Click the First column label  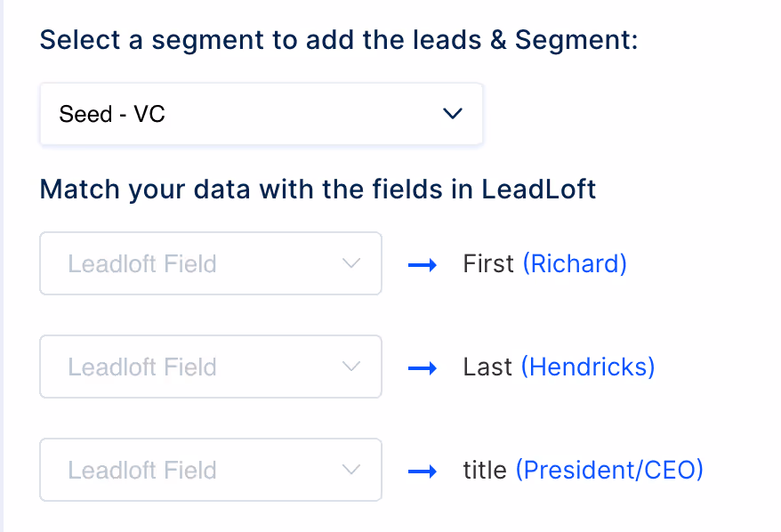[488, 264]
